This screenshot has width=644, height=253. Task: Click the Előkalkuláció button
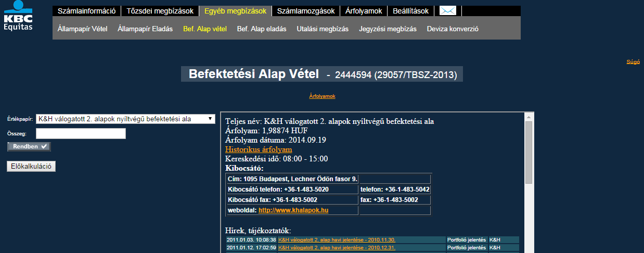point(31,167)
